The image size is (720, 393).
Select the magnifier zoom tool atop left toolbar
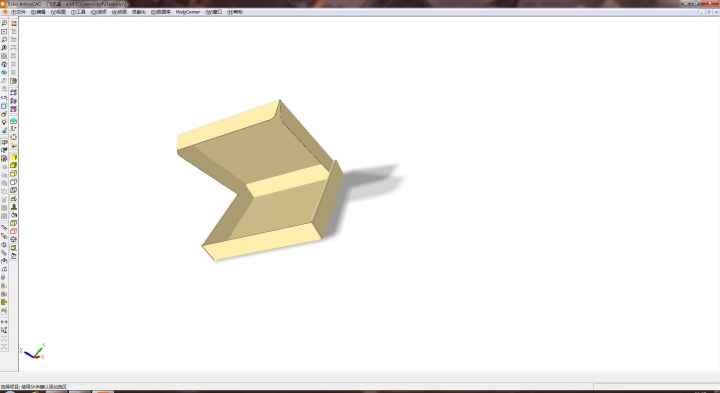[x=4, y=22]
